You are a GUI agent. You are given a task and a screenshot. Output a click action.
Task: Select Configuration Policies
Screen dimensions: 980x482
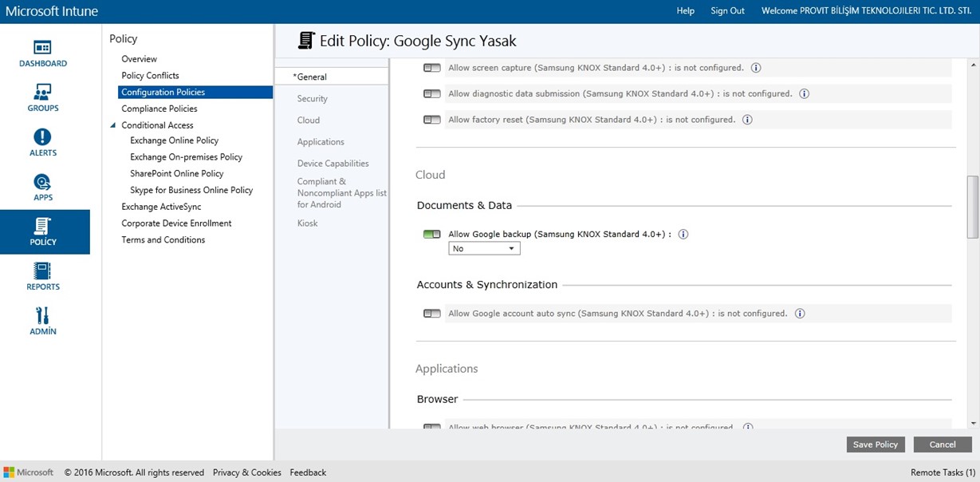[195, 93]
